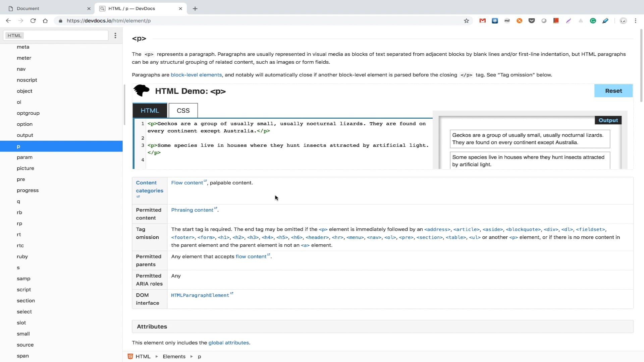Viewport: 644px width, 362px height.
Task: Go to browser home page icon
Action: tap(45, 21)
